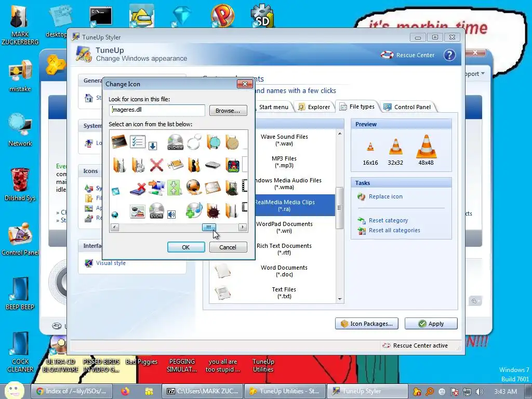Choose the Angry Birds Space folder icon
The height and width of the screenshot is (399, 532).
[233, 165]
